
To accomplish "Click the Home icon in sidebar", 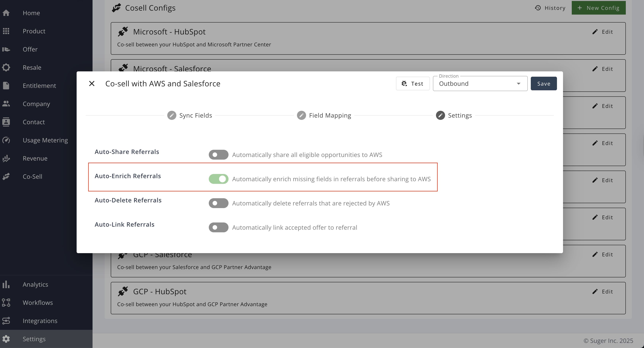I will pos(6,13).
